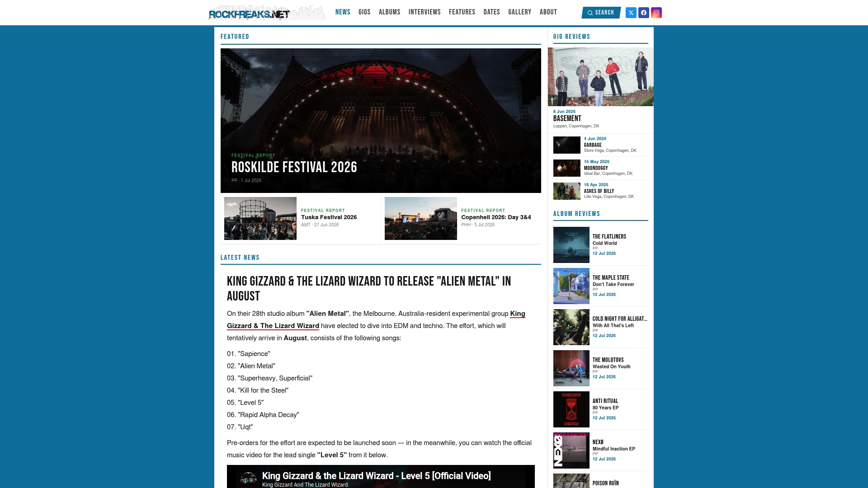Open The Flatliners album review link
The width and height of the screenshot is (868, 488).
tap(609, 237)
